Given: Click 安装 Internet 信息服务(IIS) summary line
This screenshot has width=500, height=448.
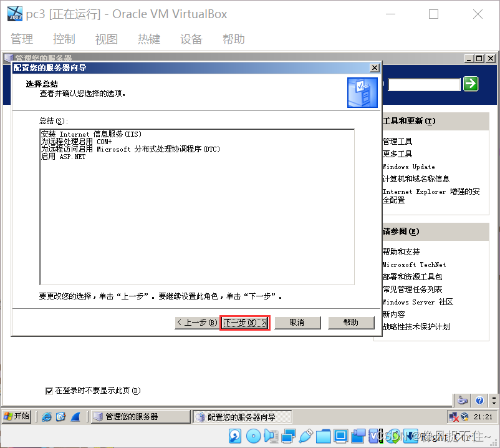Looking at the screenshot, I should coord(91,134).
